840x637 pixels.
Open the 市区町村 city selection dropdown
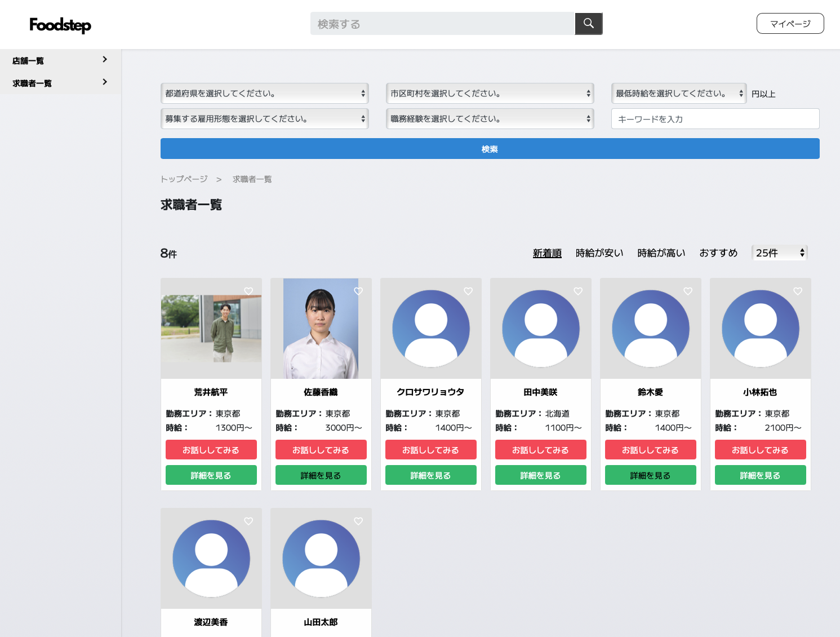pos(490,94)
